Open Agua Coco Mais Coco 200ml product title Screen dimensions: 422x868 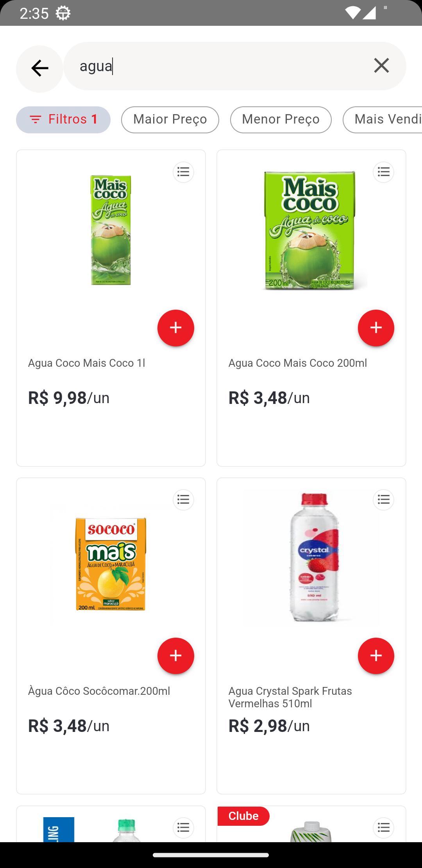(297, 363)
